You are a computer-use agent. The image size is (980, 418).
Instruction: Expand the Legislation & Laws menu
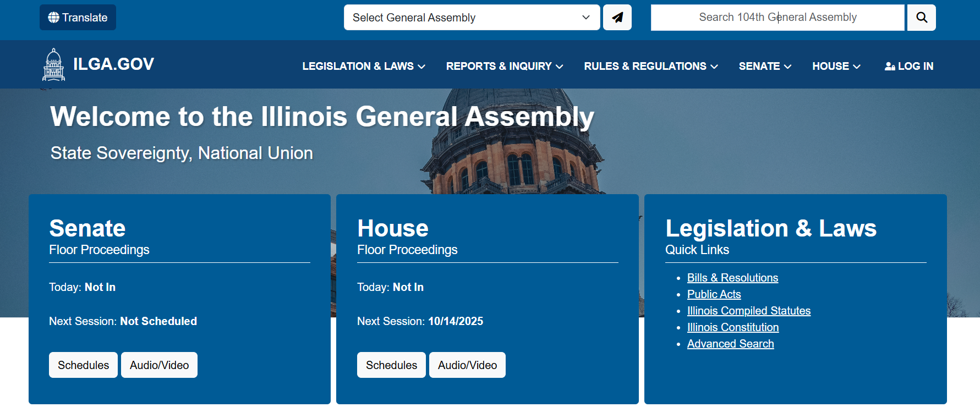point(364,67)
